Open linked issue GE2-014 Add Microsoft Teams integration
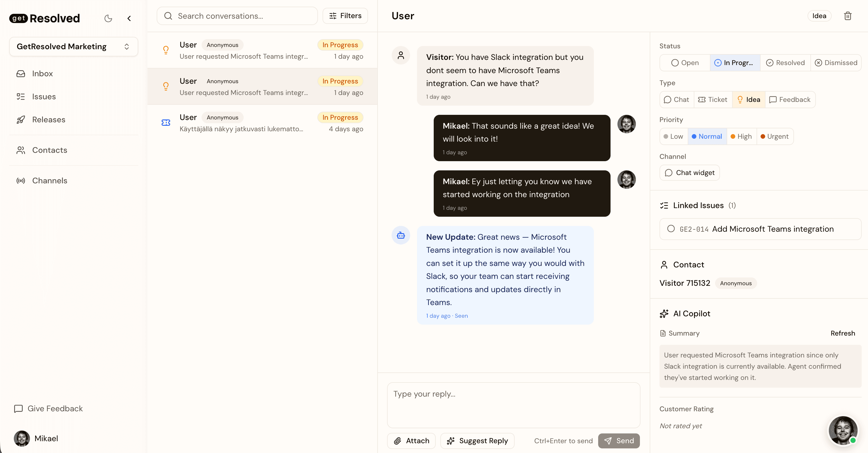Image resolution: width=868 pixels, height=453 pixels. click(760, 229)
